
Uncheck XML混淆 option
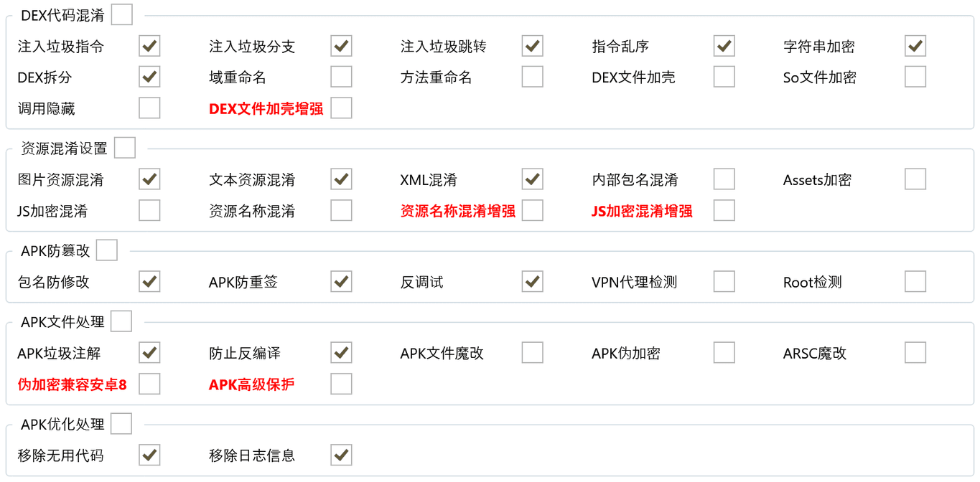pyautogui.click(x=532, y=179)
